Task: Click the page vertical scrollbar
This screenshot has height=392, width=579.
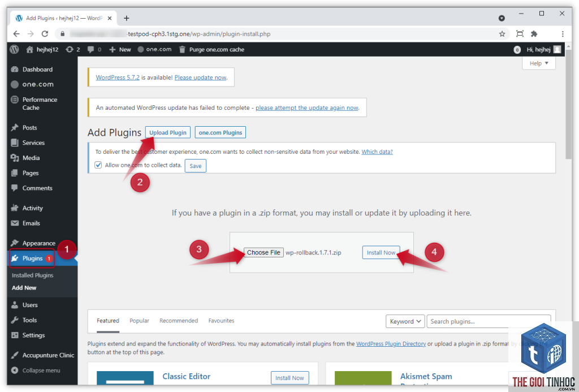Action: coord(568,105)
